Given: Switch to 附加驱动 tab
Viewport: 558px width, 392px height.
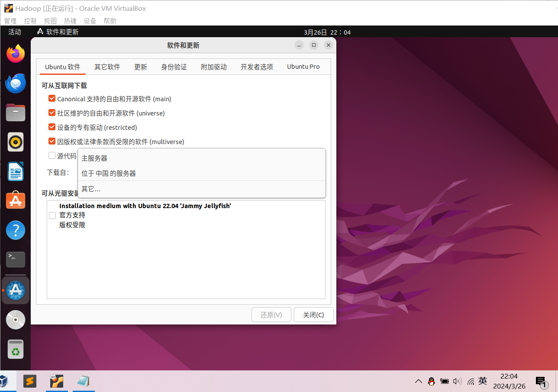Looking at the screenshot, I should click(x=214, y=67).
